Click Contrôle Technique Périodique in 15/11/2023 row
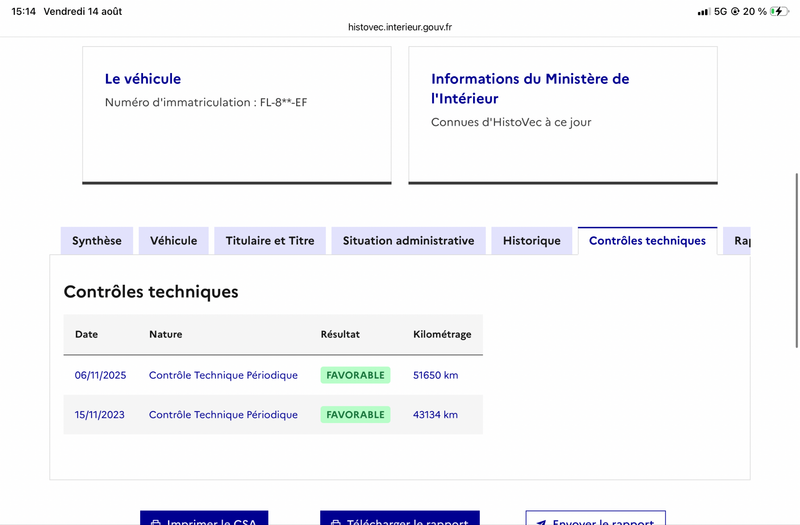The width and height of the screenshot is (800, 525). pos(223,415)
